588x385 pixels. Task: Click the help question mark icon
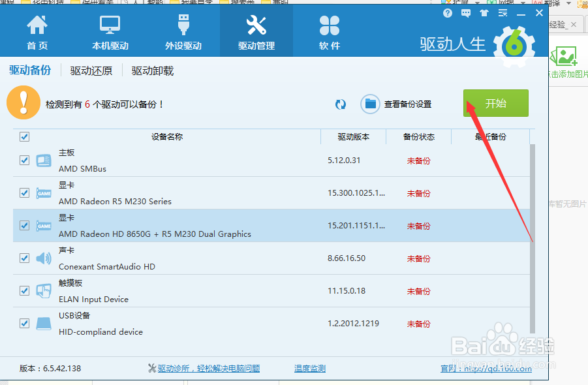(x=448, y=13)
